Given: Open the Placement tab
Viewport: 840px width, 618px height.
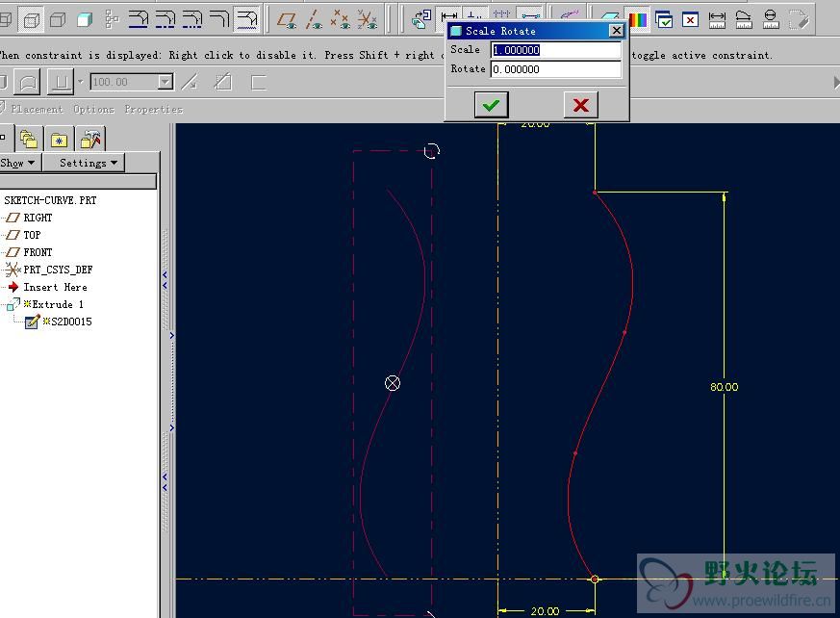Looking at the screenshot, I should tap(37, 110).
